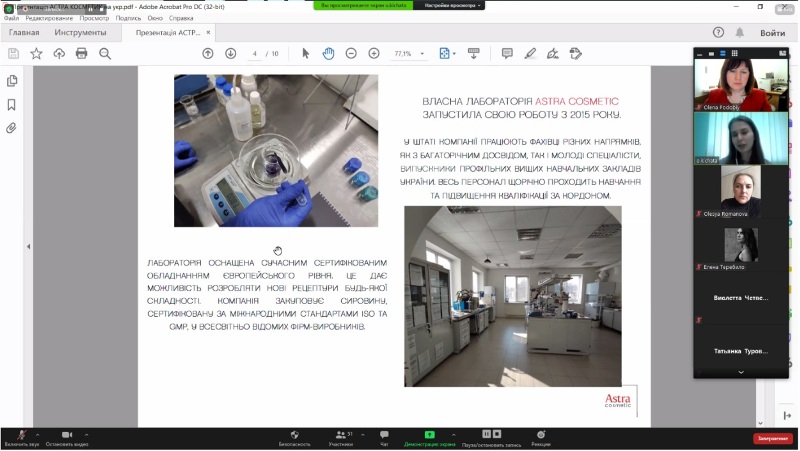
Task: Print the document with printer icon
Action: [82, 53]
